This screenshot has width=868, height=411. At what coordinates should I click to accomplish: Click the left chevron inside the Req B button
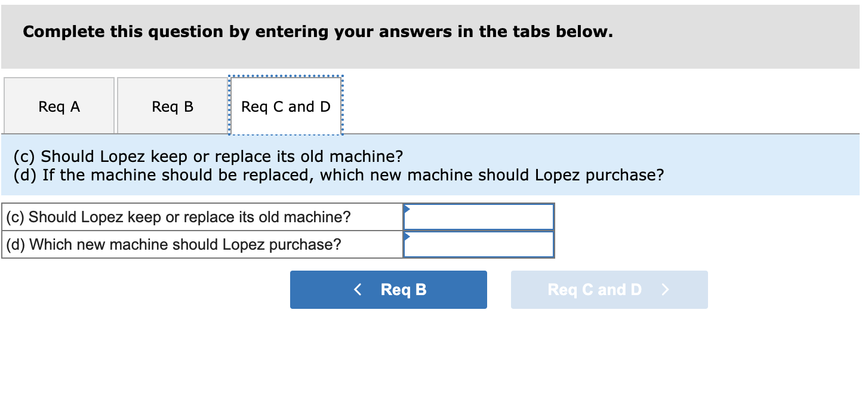(x=358, y=289)
